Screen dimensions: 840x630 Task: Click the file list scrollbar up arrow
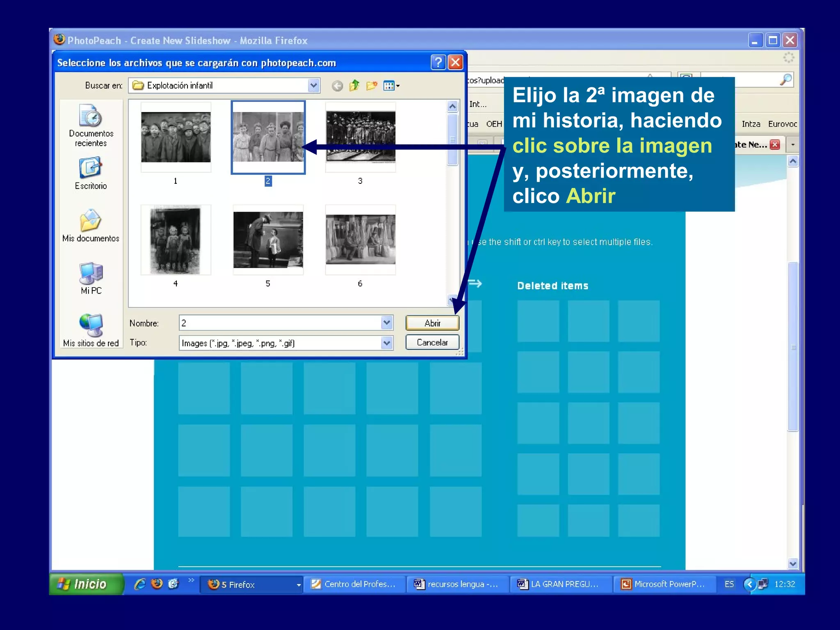452,107
